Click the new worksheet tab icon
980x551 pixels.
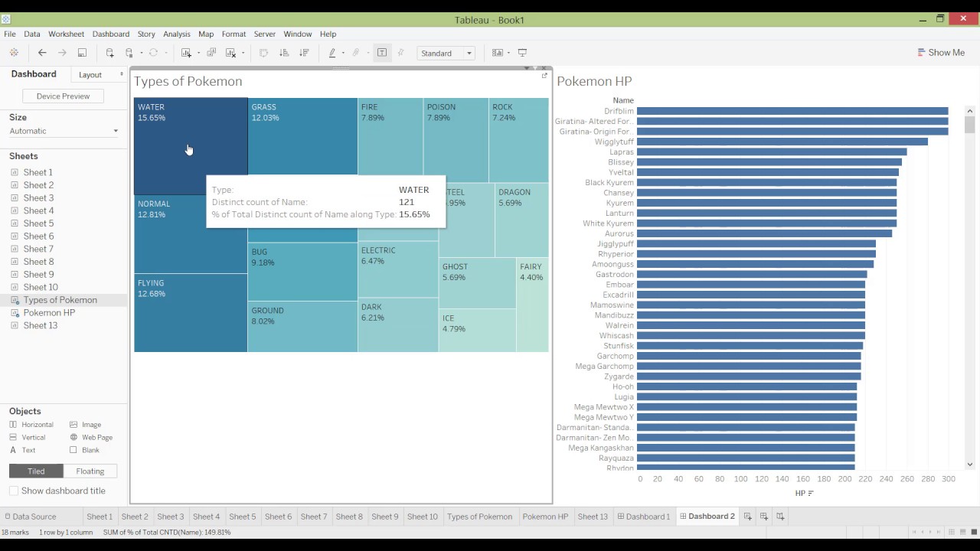[x=748, y=517]
